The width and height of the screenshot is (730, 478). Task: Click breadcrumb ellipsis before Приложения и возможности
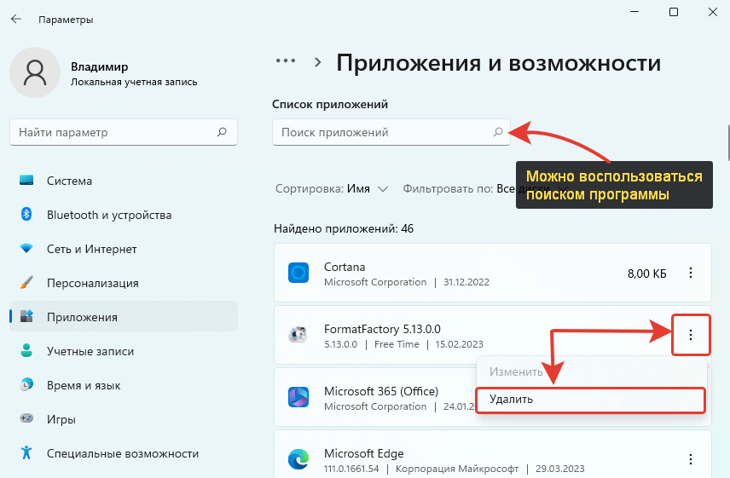pyautogui.click(x=285, y=61)
